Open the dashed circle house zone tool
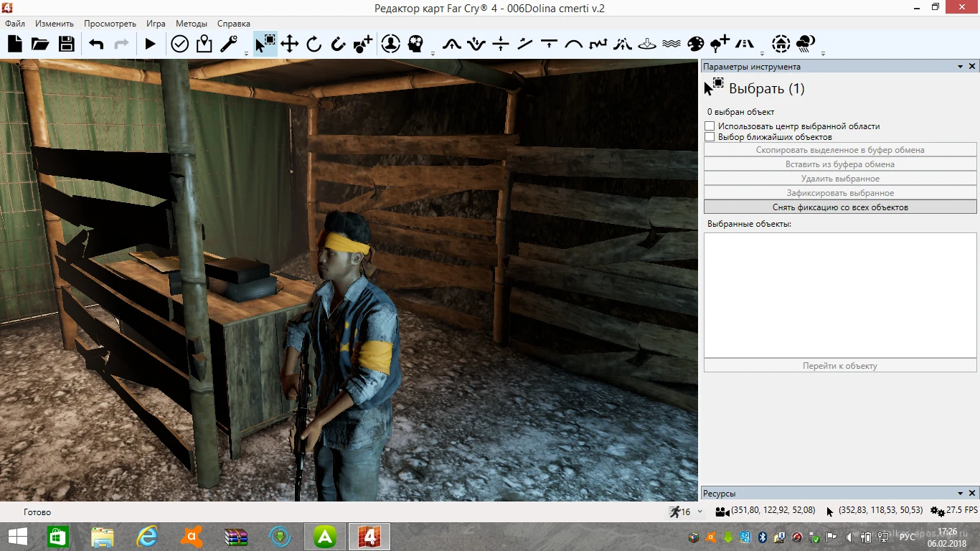 (x=781, y=44)
